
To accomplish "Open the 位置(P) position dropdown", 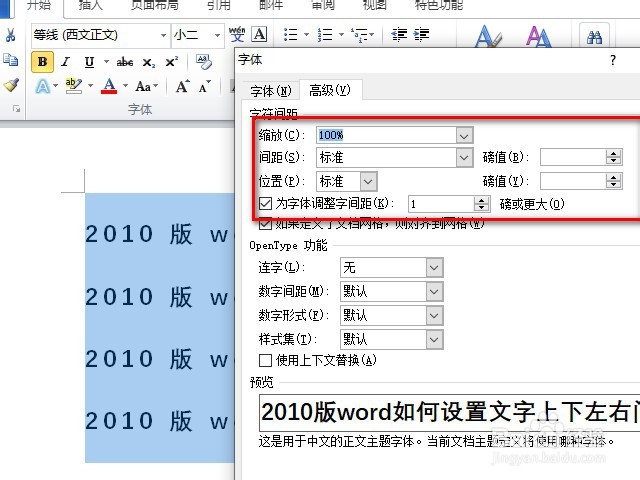I will [368, 181].
